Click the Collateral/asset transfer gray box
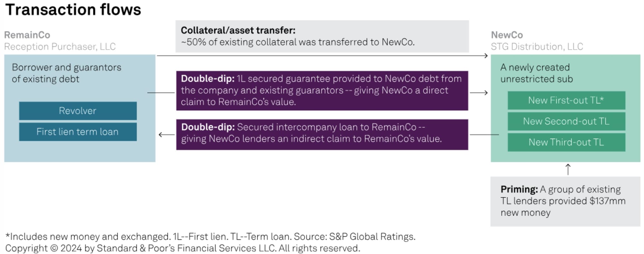The image size is (644, 254). click(322, 36)
